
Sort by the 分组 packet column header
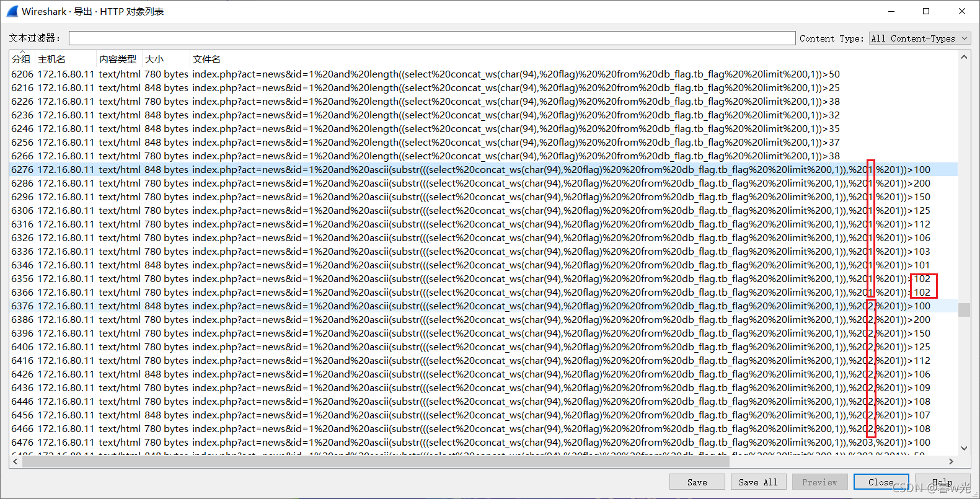click(22, 59)
